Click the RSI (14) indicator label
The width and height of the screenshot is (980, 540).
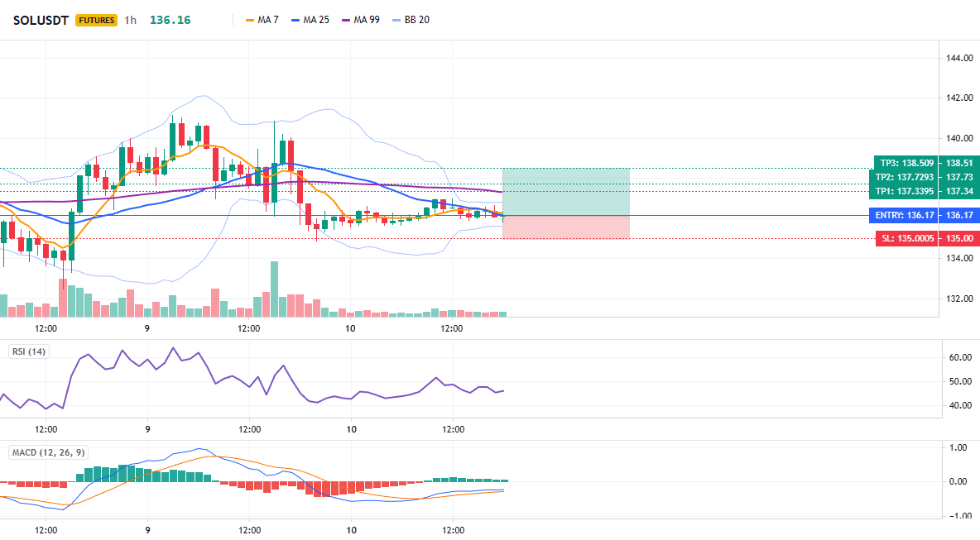click(x=29, y=351)
